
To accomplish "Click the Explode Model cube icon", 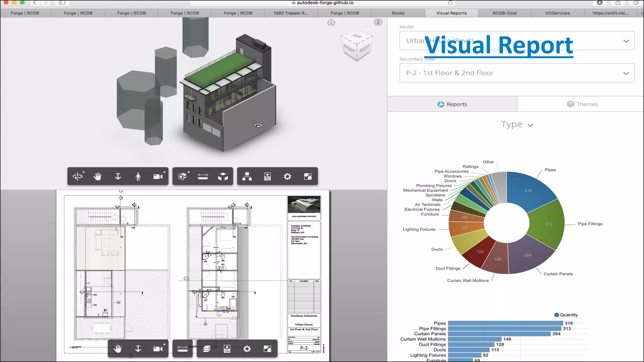I will point(223,176).
